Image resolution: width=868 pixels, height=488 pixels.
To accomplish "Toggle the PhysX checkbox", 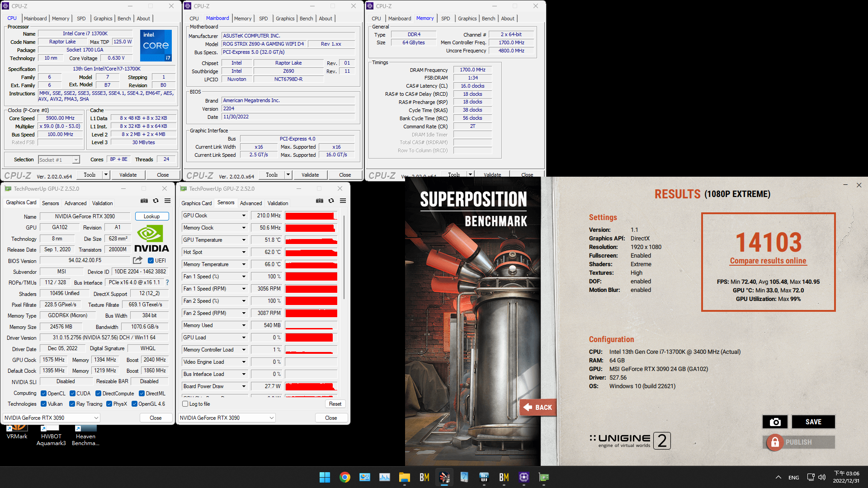I will [x=109, y=404].
